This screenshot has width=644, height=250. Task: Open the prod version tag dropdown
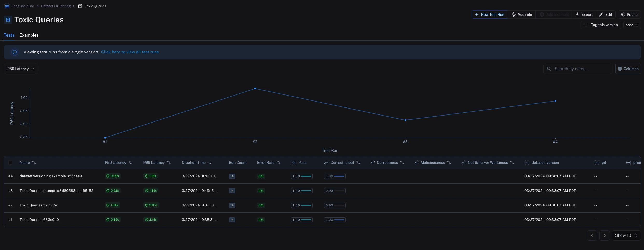[632, 25]
